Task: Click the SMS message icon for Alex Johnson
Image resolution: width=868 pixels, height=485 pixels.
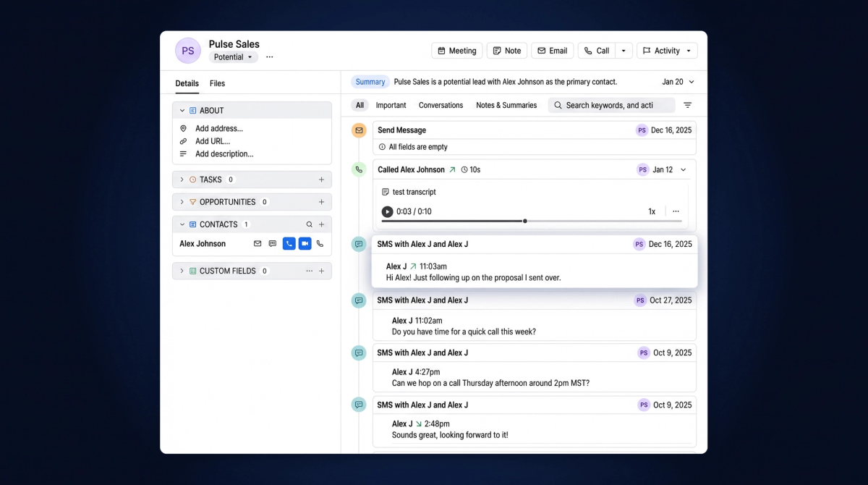Action: point(273,244)
